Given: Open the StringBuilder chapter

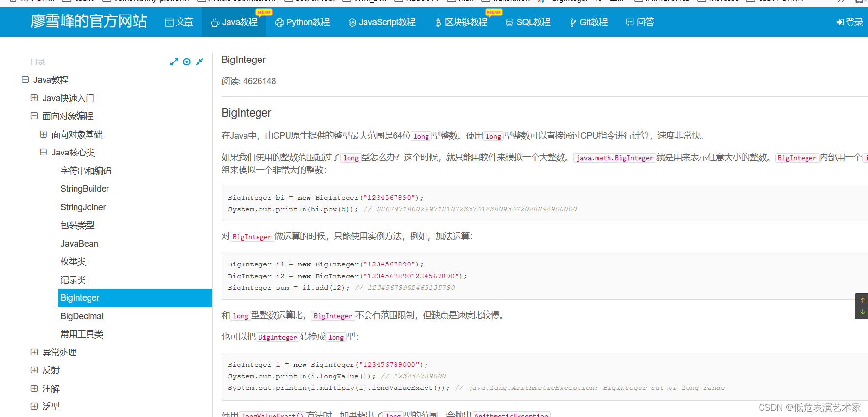Looking at the screenshot, I should point(85,189).
